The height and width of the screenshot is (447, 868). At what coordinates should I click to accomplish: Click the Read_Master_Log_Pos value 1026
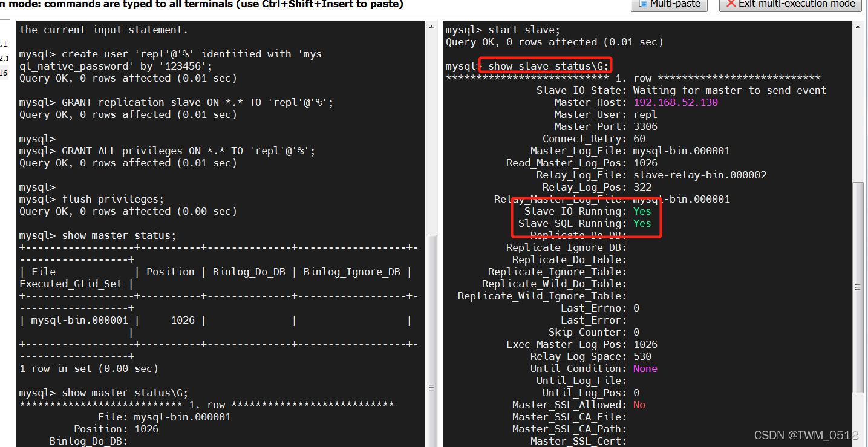click(x=645, y=163)
